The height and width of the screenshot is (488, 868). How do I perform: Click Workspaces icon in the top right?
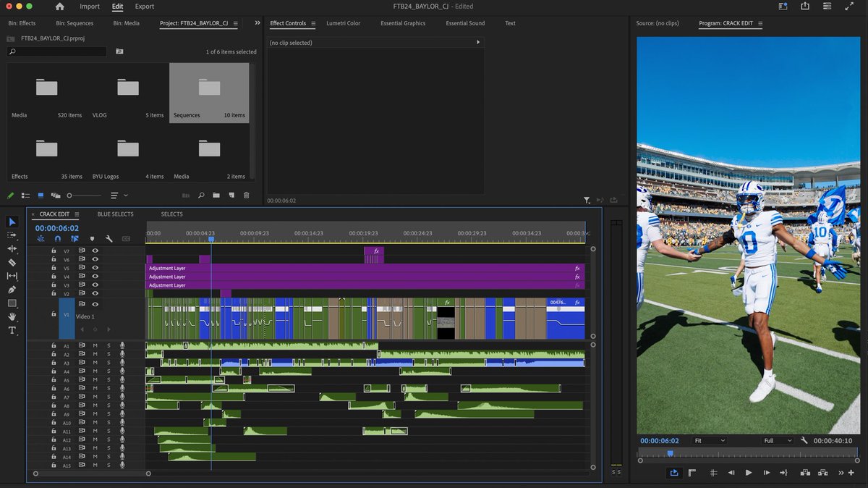coord(783,7)
